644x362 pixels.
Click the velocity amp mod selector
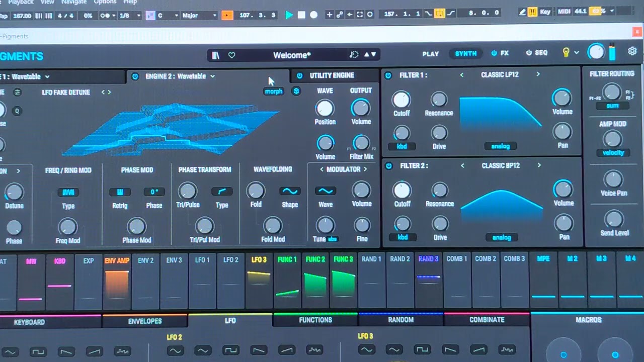point(613,153)
